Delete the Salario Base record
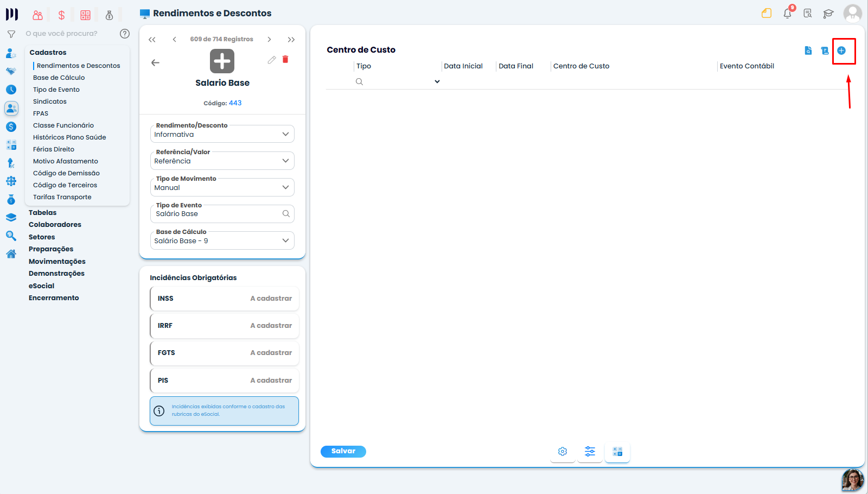This screenshot has height=494, width=868. pos(285,60)
